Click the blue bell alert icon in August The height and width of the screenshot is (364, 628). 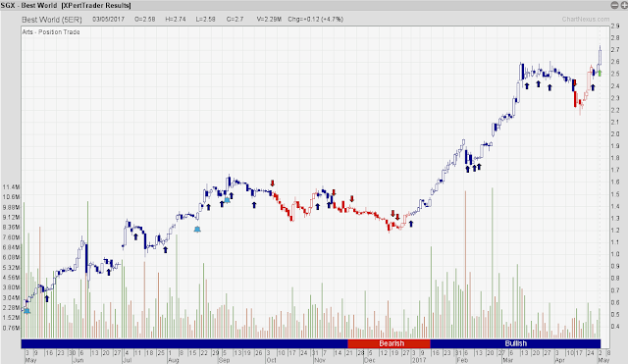197,229
